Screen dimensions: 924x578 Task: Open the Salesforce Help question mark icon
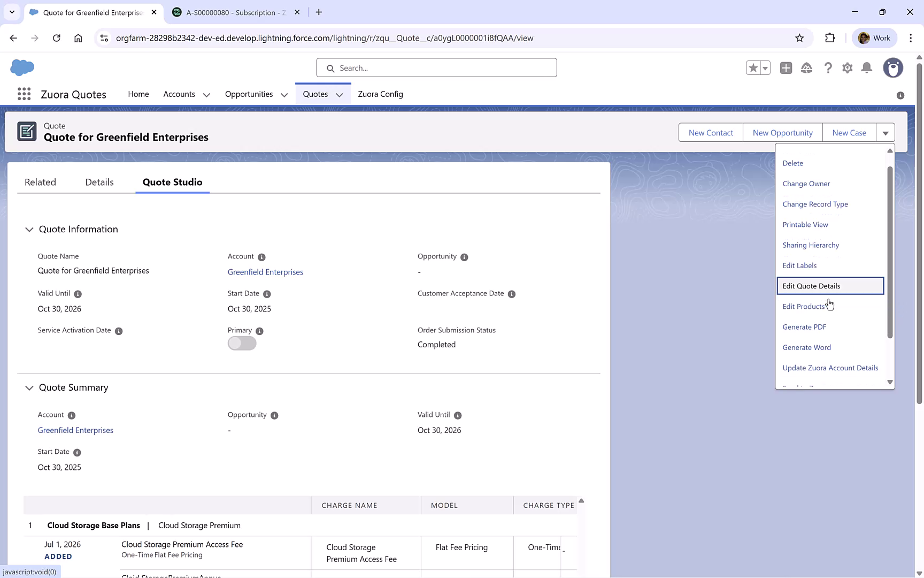(x=828, y=68)
